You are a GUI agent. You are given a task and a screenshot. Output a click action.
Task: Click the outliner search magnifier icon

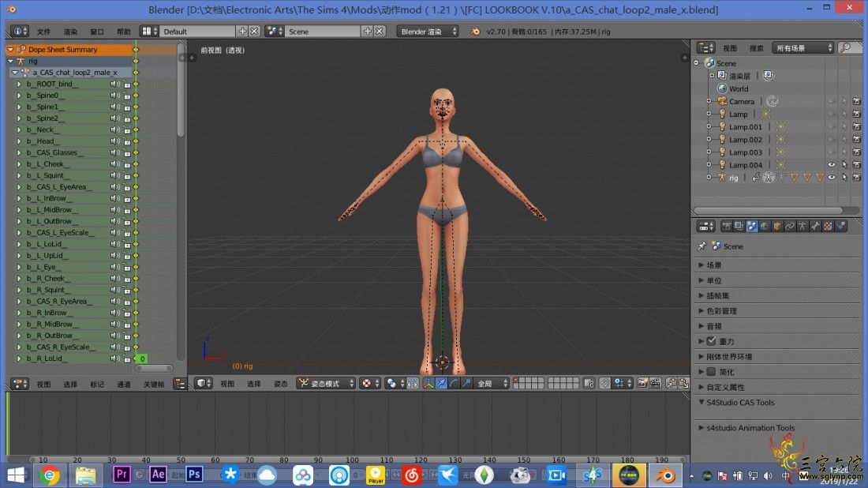click(x=845, y=48)
